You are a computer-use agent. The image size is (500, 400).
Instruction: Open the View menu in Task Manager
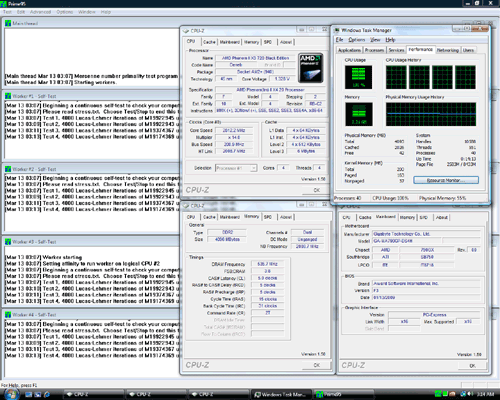375,40
